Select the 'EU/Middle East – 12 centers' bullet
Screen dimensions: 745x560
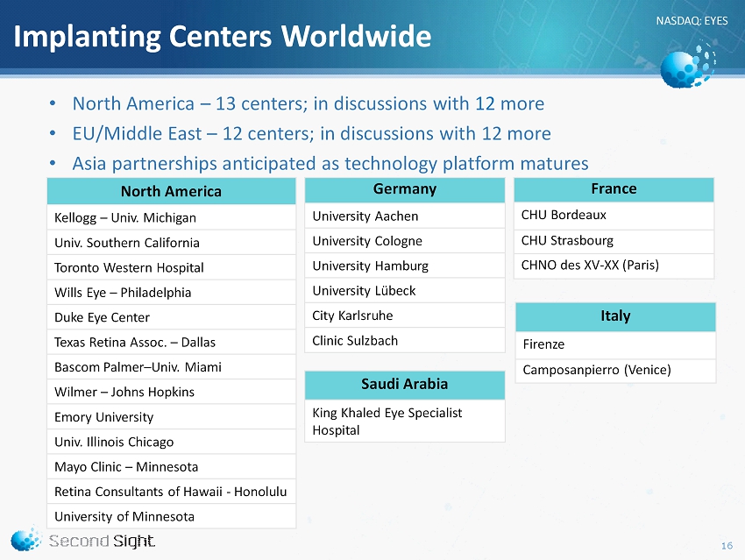(311, 133)
